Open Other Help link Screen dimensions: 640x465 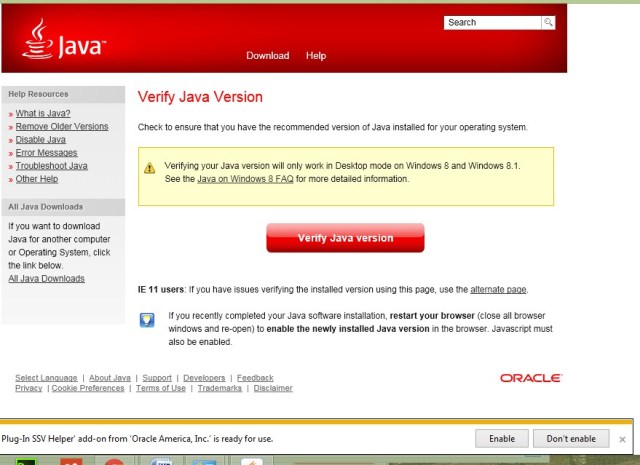click(x=37, y=179)
